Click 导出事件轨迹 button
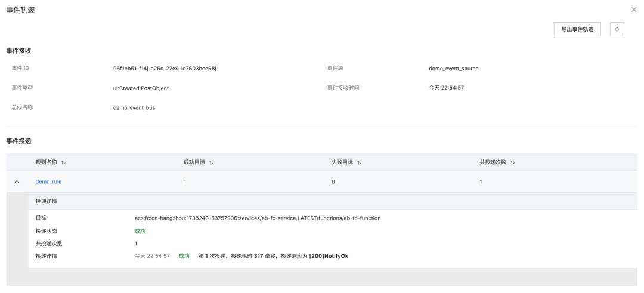 577,30
